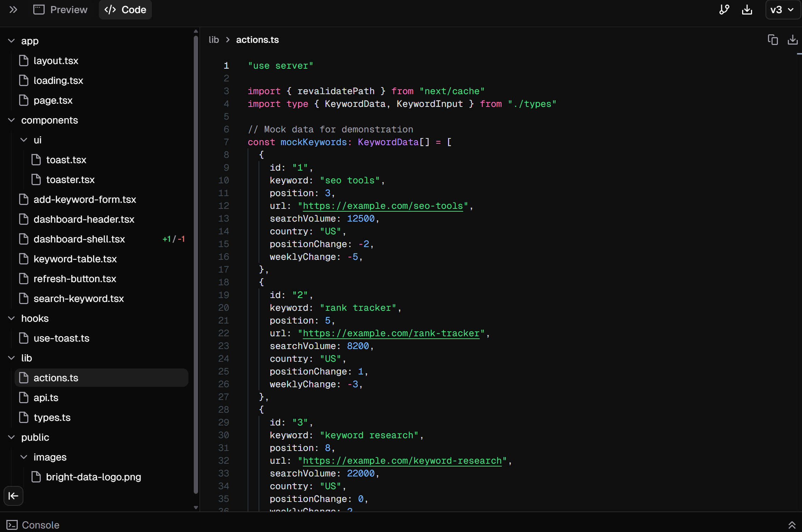Screen dimensions: 802x532
Task: Open dashboard-header.tsx file
Action: (101, 219)
